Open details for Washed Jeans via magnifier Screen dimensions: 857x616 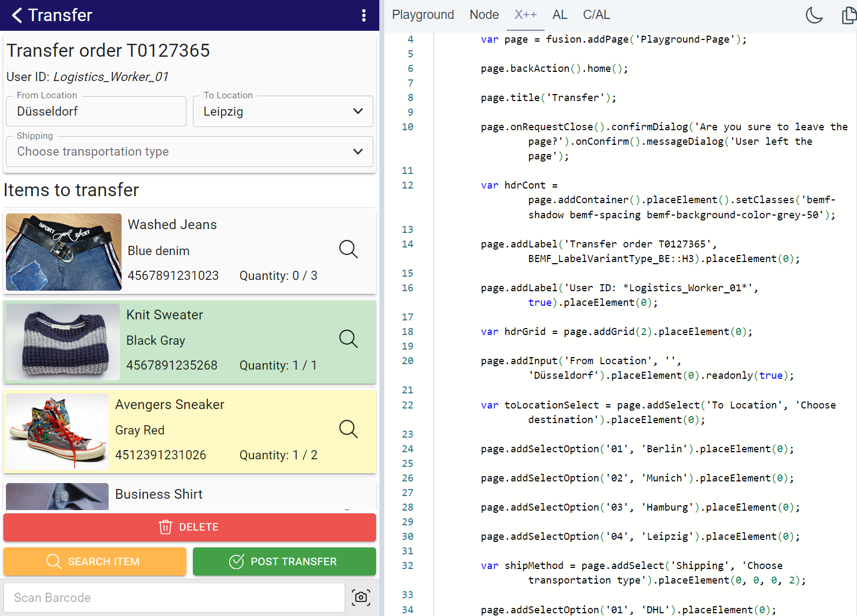[349, 249]
